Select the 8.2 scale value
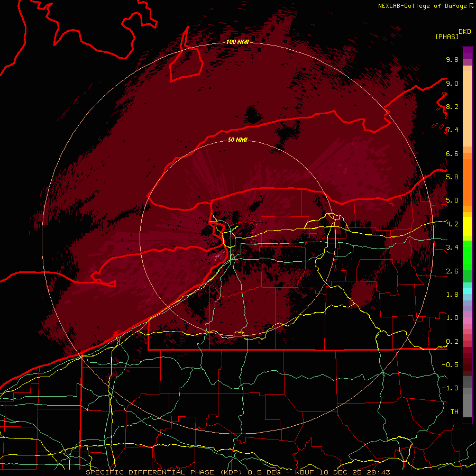The width and height of the screenshot is (476, 476). [x=452, y=106]
